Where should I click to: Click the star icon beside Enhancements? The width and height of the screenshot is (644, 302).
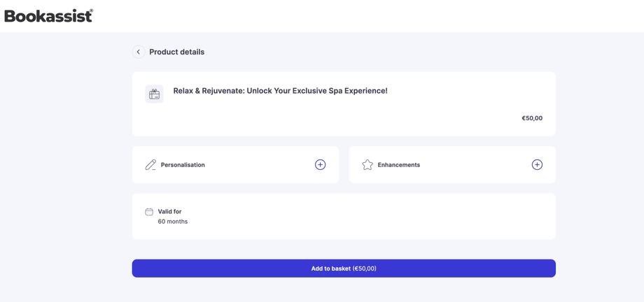pyautogui.click(x=367, y=165)
